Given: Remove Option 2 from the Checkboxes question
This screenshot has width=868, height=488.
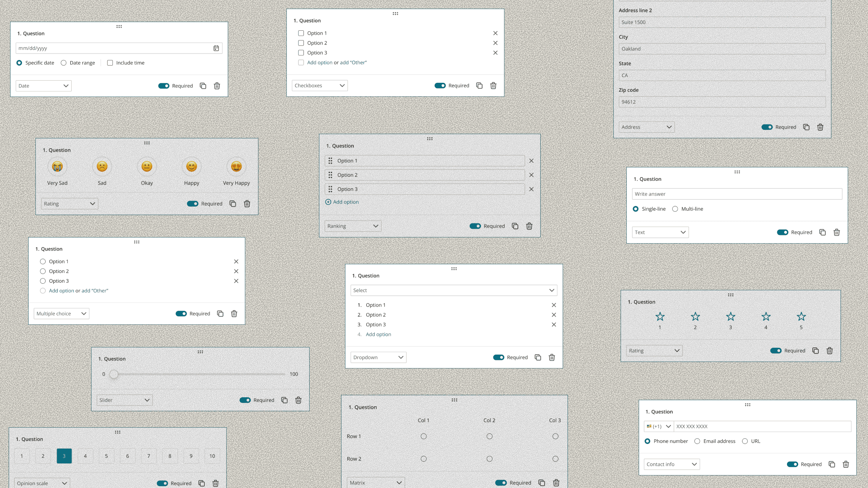Looking at the screenshot, I should (495, 43).
